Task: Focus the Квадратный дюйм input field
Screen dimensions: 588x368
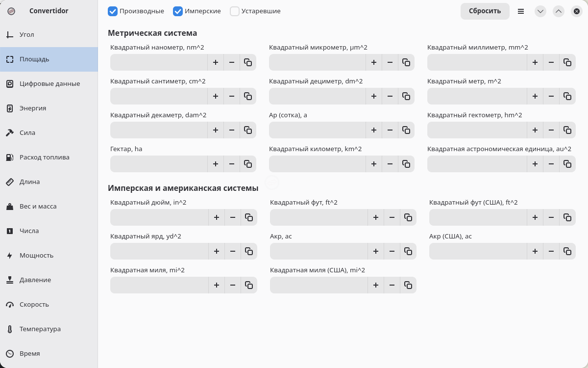Action: (x=159, y=217)
